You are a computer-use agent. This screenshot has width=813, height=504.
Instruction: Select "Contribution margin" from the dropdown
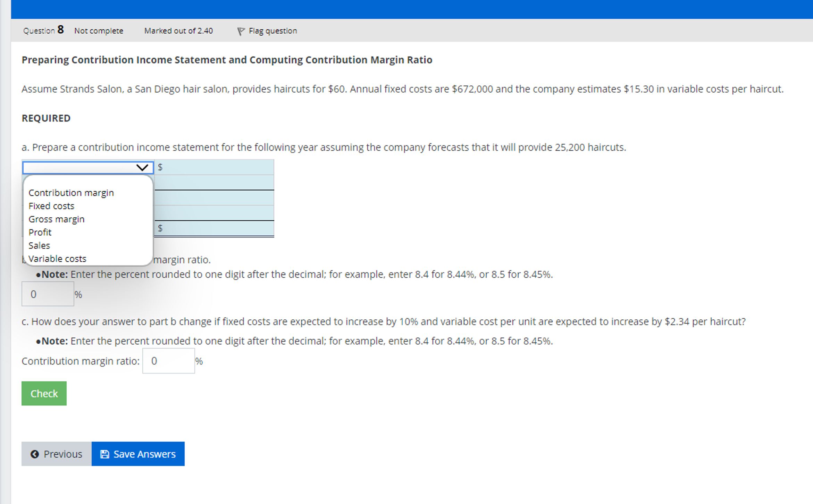point(71,192)
